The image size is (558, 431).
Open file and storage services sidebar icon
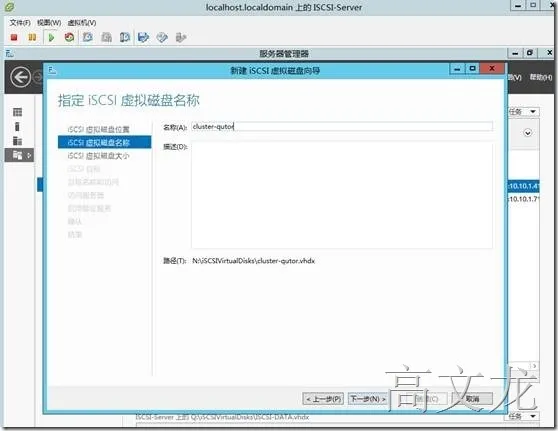click(19, 155)
